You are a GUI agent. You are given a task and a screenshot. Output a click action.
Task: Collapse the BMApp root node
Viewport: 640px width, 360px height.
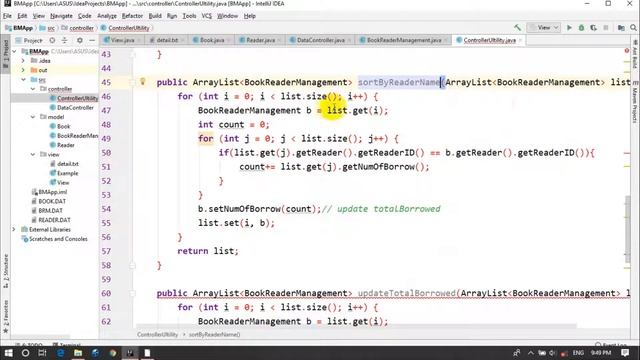(15, 51)
